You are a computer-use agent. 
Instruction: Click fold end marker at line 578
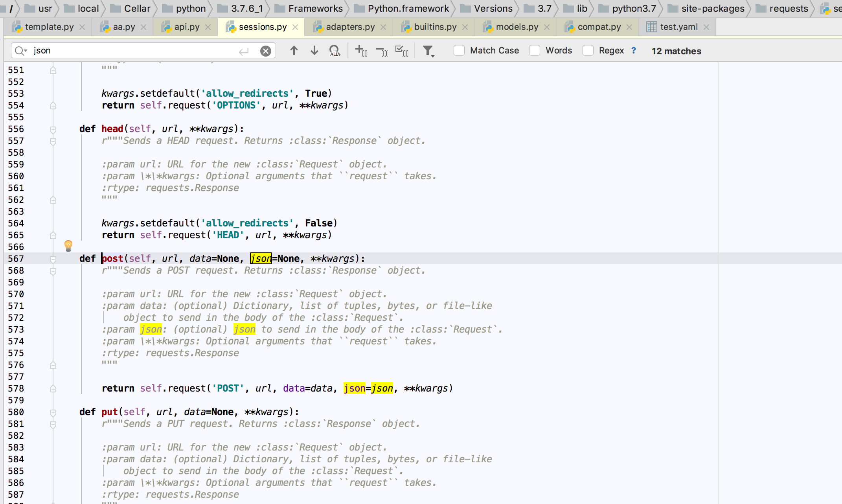(x=53, y=388)
